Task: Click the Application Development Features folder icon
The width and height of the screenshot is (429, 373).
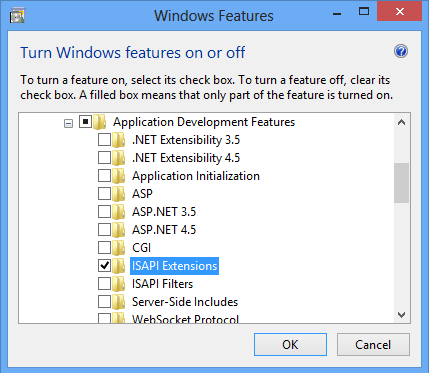Action: pyautogui.click(x=99, y=122)
